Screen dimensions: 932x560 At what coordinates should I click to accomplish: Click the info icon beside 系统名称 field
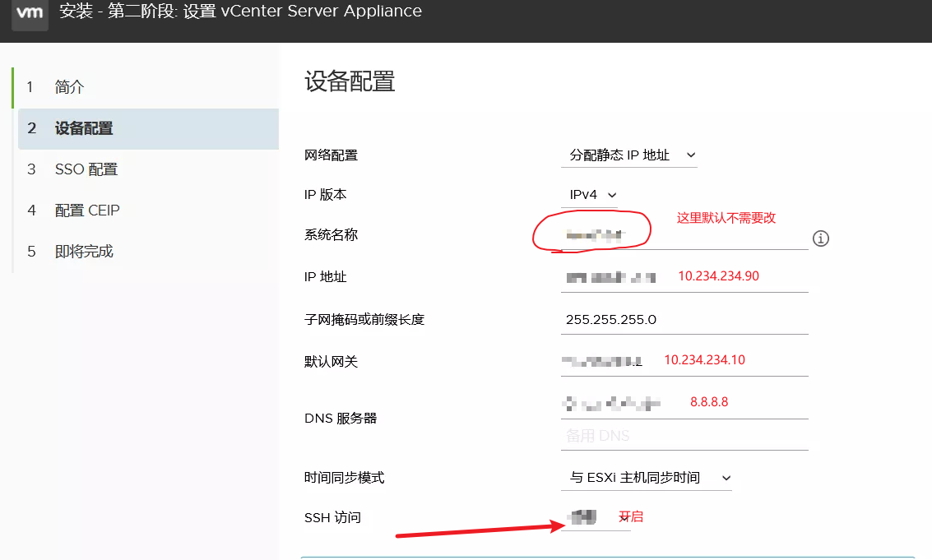(x=820, y=238)
